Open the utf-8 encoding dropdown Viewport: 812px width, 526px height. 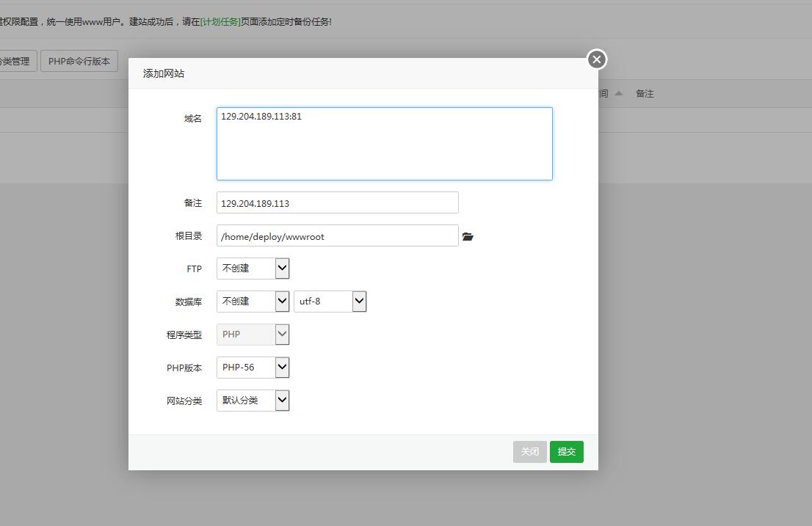coord(330,301)
